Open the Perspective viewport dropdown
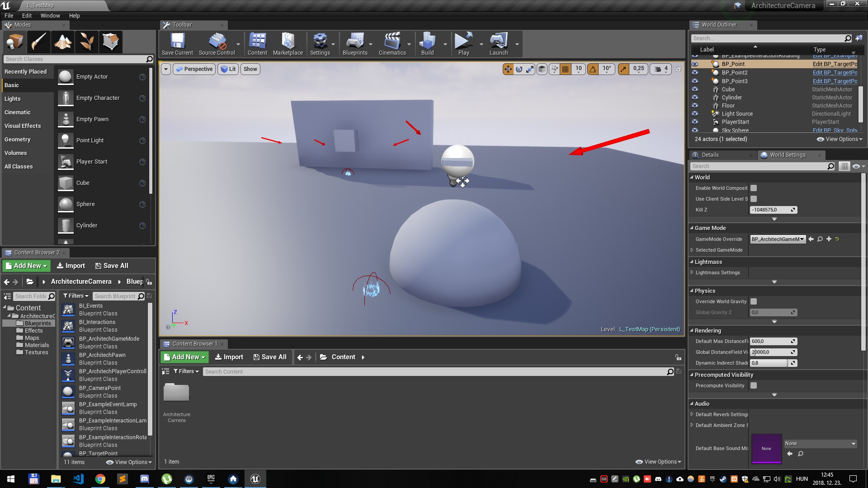The width and height of the screenshot is (868, 488). 194,69
